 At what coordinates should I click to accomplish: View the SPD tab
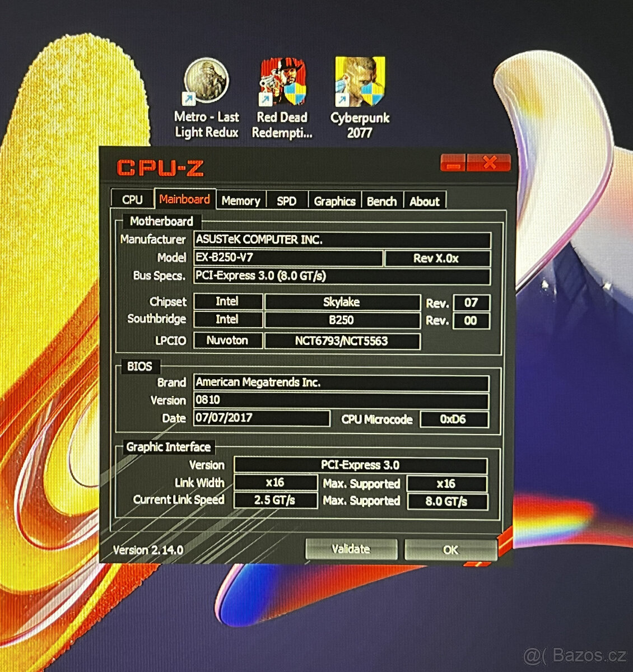click(x=287, y=201)
